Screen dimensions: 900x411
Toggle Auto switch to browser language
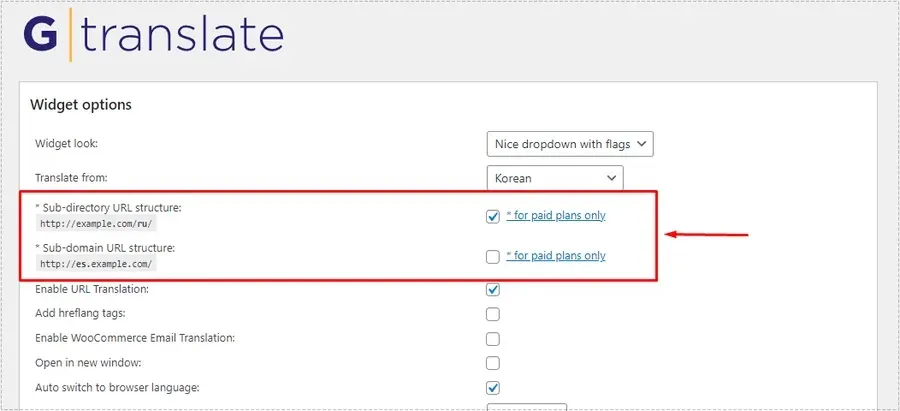pos(492,388)
